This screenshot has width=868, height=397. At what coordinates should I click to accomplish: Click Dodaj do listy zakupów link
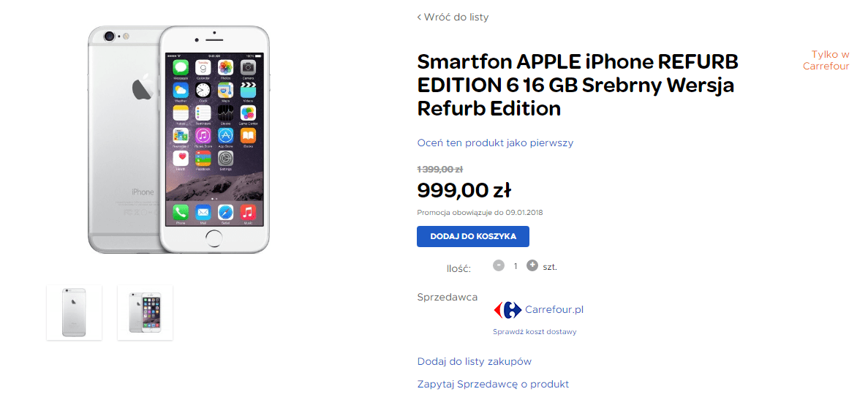pos(475,362)
